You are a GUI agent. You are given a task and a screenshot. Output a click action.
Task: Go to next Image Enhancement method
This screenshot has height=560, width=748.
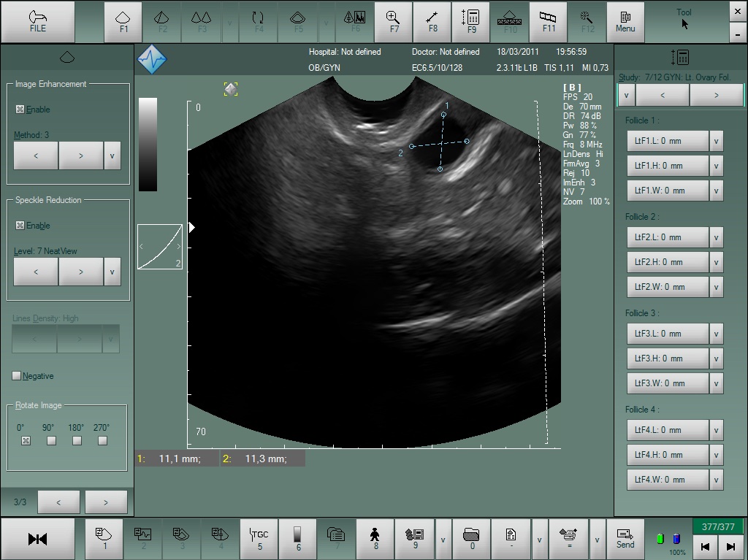[80, 156]
